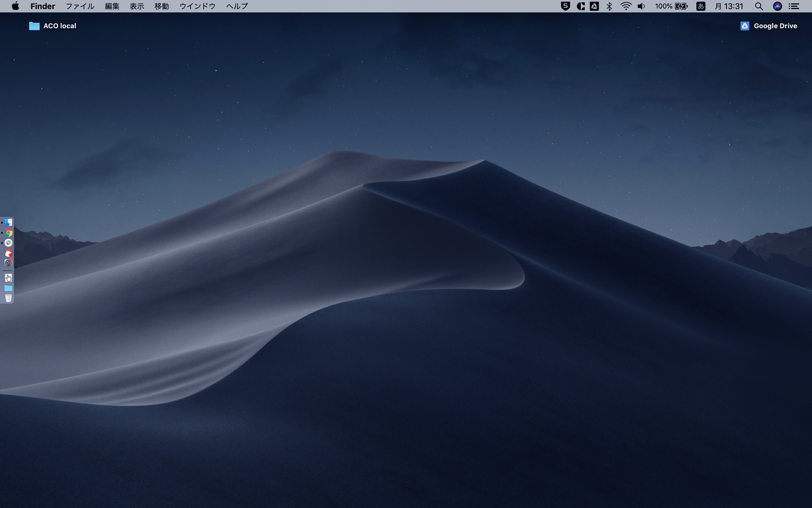Activate Siri from the menu bar
Screen dimensions: 812x508
777,6
